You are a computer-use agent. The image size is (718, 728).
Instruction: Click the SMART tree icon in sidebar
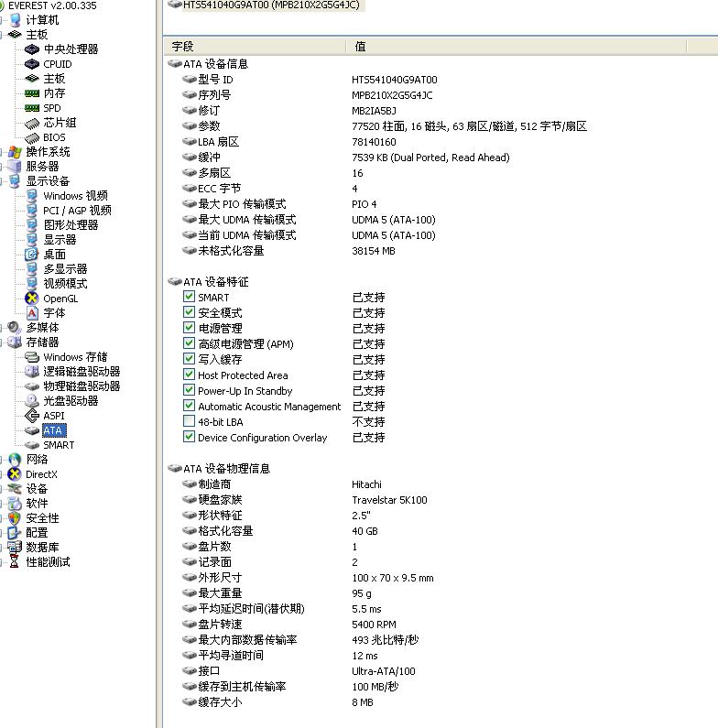[x=31, y=445]
